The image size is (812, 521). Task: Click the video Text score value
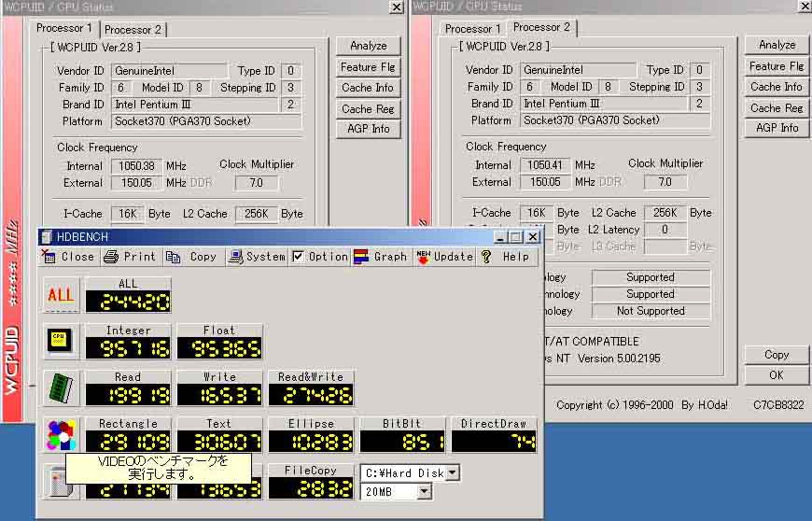[x=220, y=442]
